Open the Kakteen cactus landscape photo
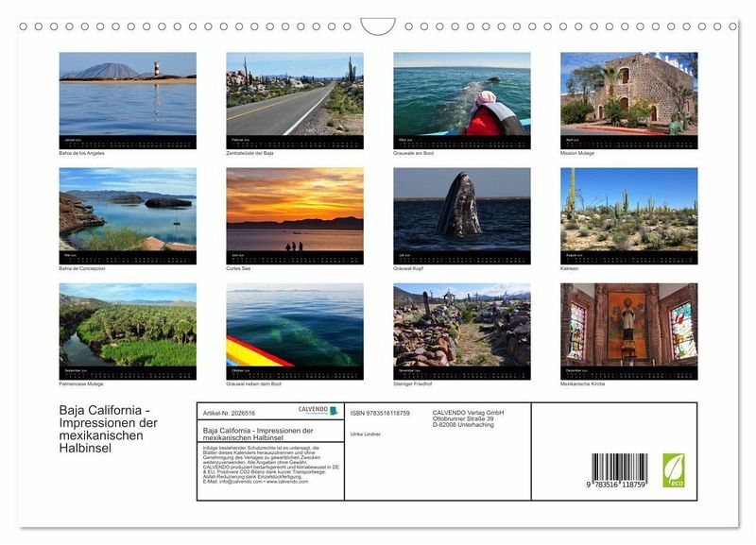 pos(628,209)
